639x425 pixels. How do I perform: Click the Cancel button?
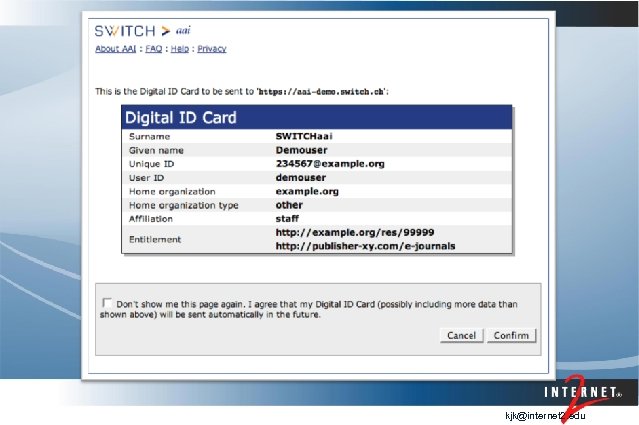pos(461,335)
